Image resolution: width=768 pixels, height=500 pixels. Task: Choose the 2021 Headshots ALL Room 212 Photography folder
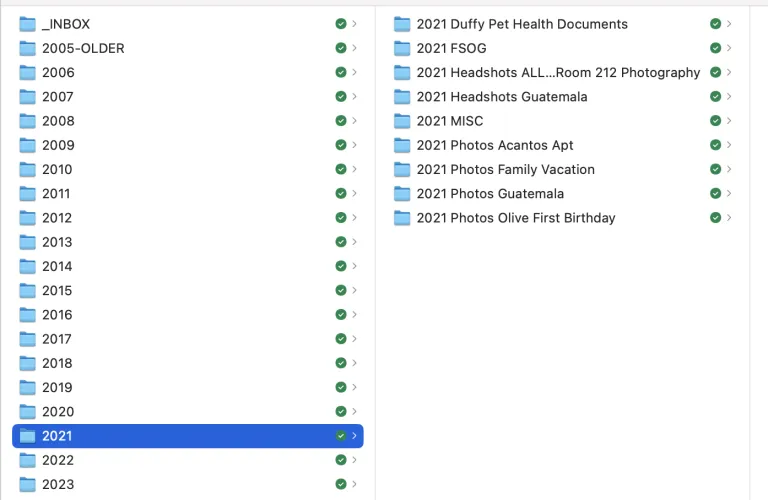pos(557,72)
